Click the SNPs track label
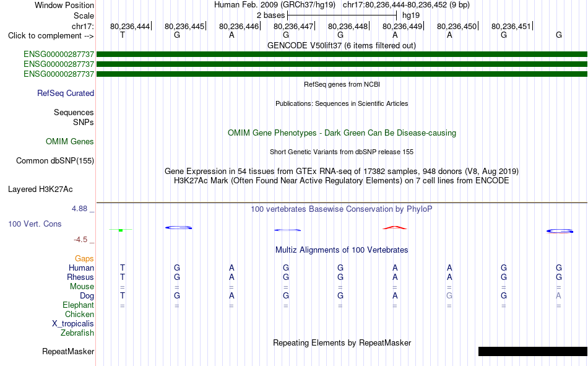This screenshot has height=366, width=588. pyautogui.click(x=84, y=123)
